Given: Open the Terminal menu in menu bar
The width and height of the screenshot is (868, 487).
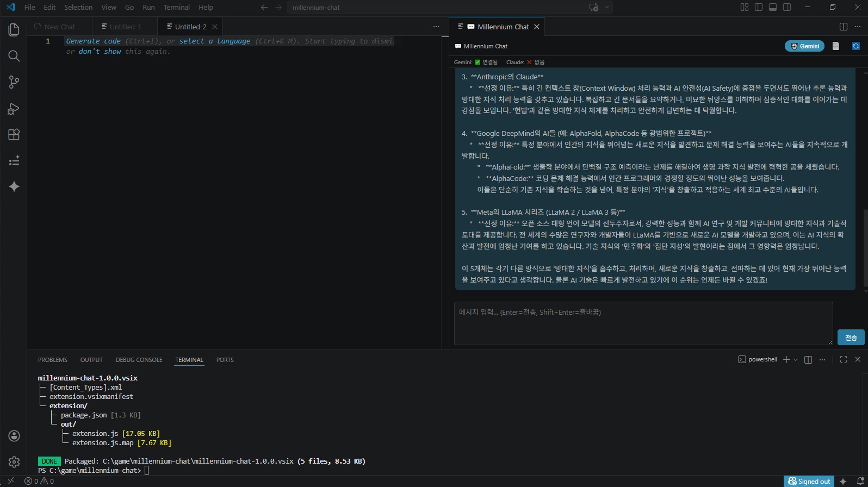Looking at the screenshot, I should (176, 7).
